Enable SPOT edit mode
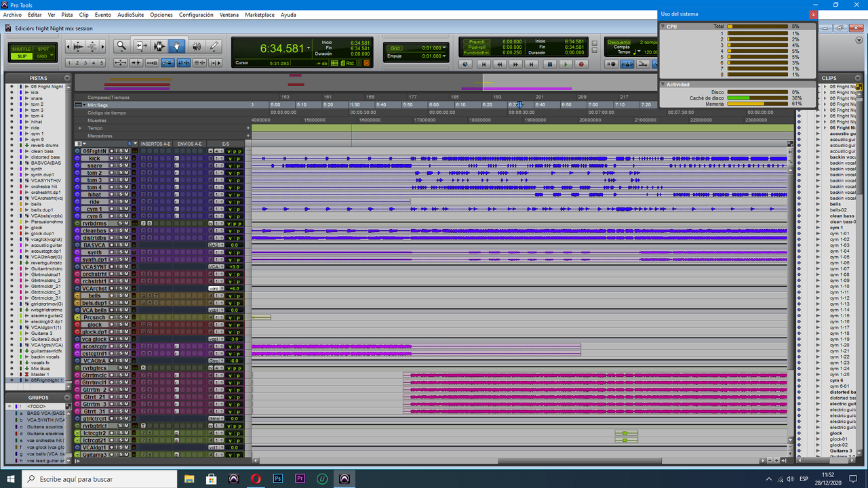 43,49
